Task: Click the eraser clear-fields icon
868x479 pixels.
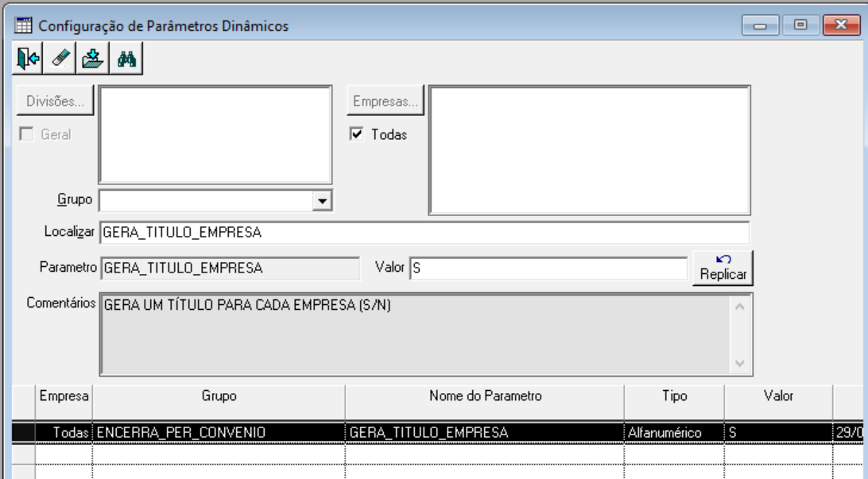Action: click(x=60, y=58)
